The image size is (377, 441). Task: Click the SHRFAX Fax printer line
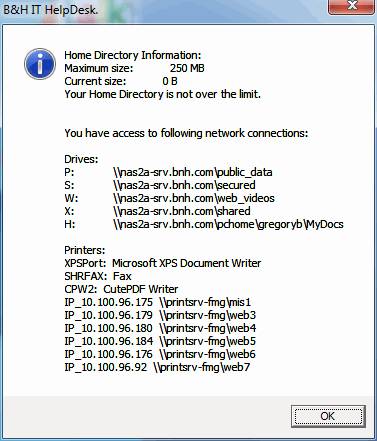98,276
